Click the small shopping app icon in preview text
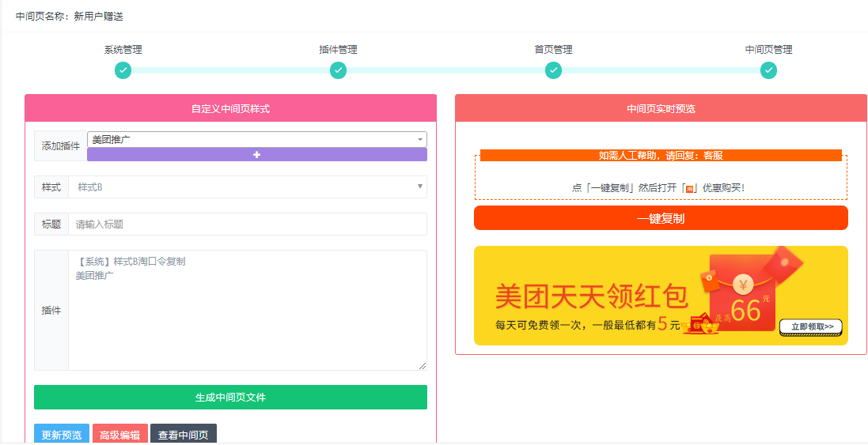This screenshot has width=868, height=445. point(690,188)
